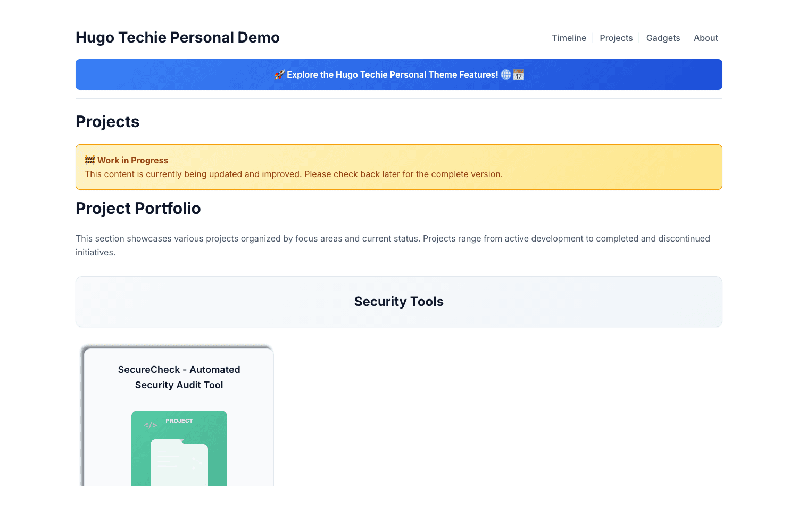Click the Projects page heading
The height and width of the screenshot is (532, 798).
tap(107, 122)
